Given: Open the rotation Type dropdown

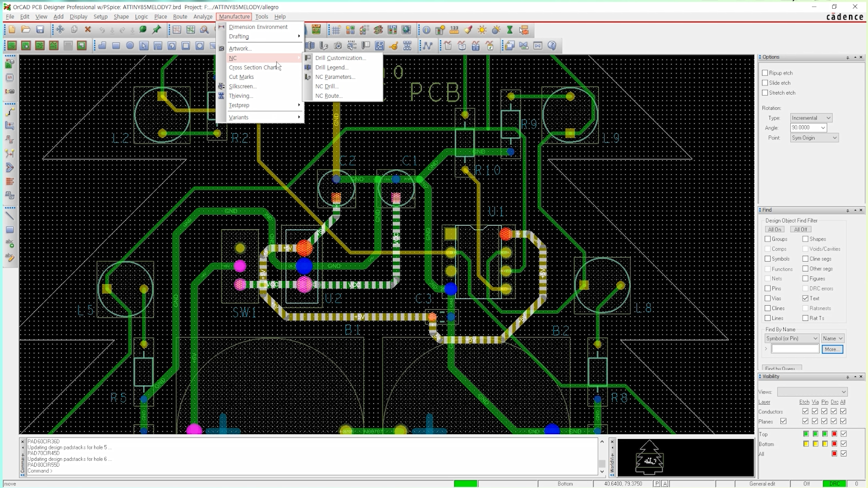Looking at the screenshot, I should (x=811, y=118).
